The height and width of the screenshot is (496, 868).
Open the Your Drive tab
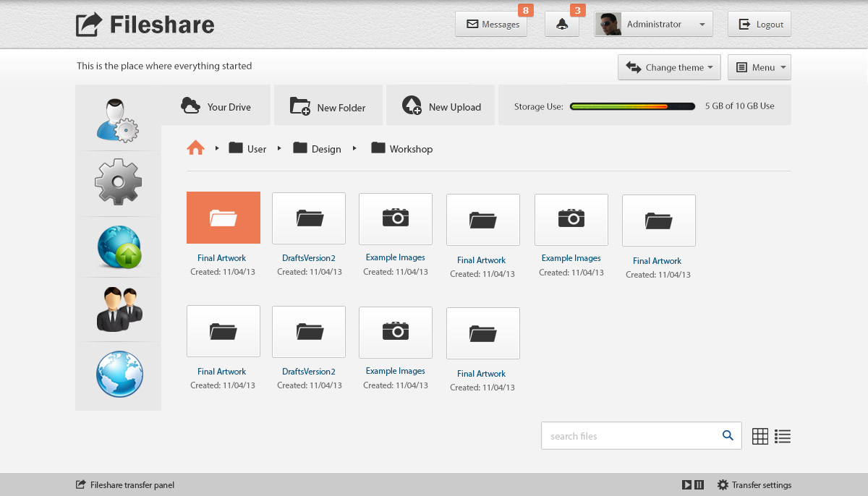(x=216, y=106)
